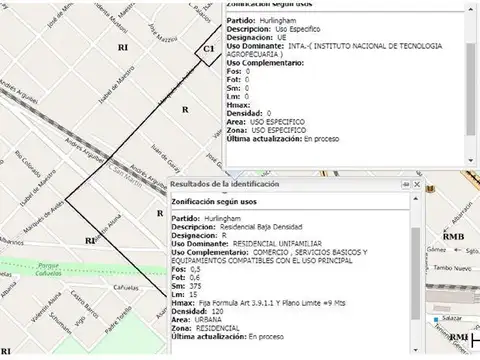Click the Parque Cañuelas map label
The width and height of the screenshot is (480, 360).
click(48, 269)
